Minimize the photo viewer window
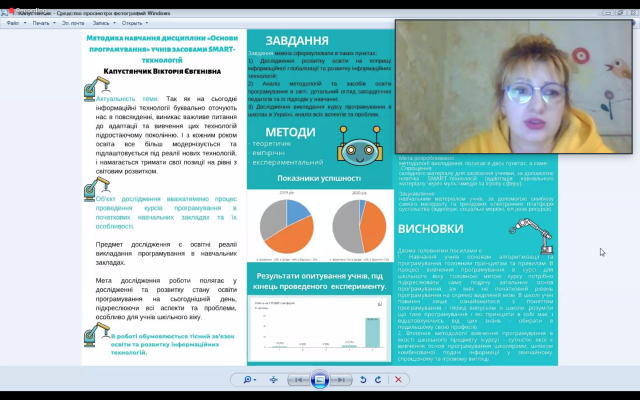640x400 pixels. point(608,13)
